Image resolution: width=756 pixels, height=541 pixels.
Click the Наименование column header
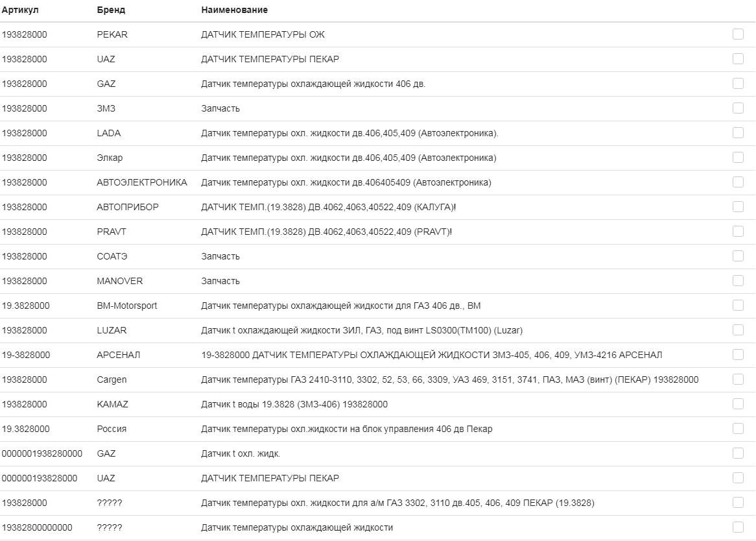(x=234, y=10)
